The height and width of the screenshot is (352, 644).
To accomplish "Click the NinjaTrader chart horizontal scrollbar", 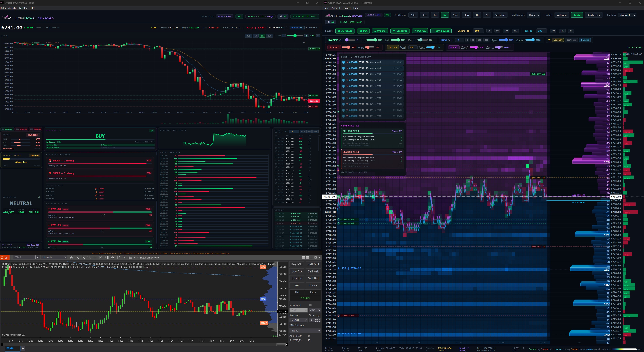I will coord(281,344).
